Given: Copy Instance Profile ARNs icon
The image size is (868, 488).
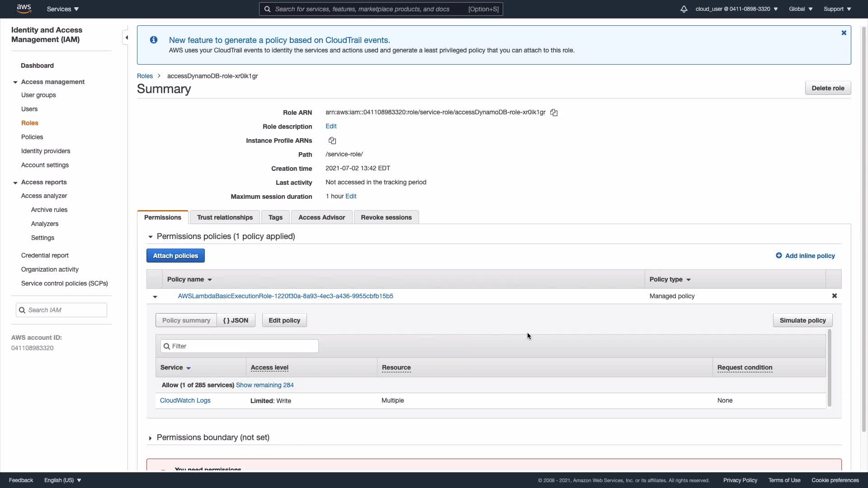Looking at the screenshot, I should click(x=332, y=141).
